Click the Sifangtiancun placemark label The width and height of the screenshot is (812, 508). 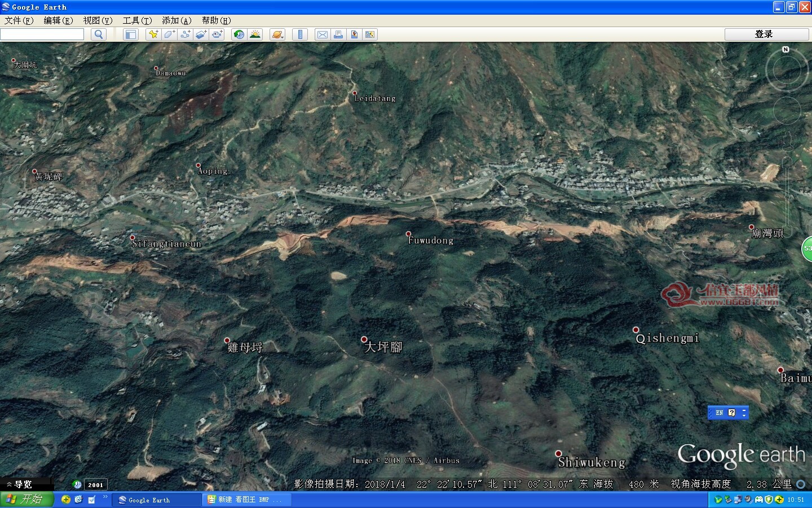point(166,244)
